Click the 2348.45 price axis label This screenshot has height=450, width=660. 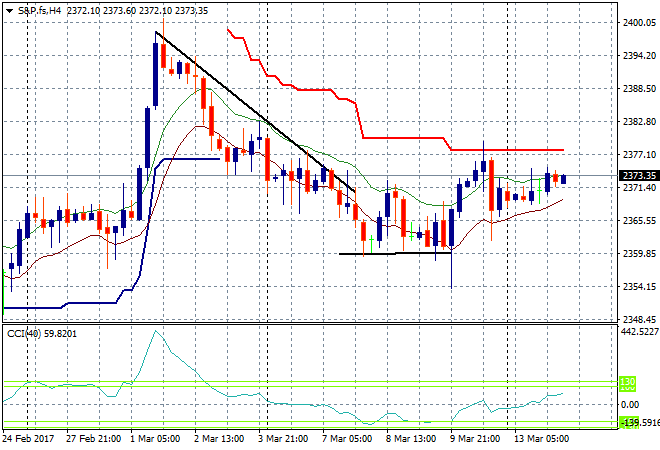coord(639,320)
